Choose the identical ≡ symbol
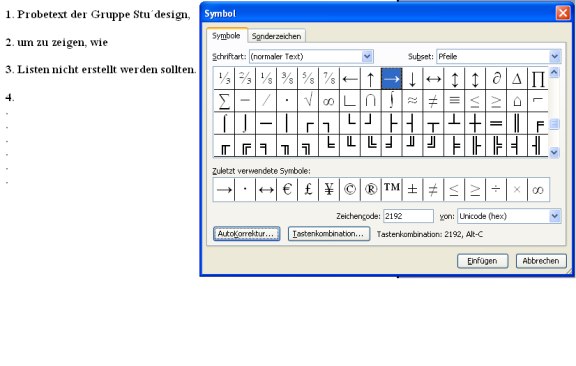This screenshot has width=576, height=366. (454, 101)
